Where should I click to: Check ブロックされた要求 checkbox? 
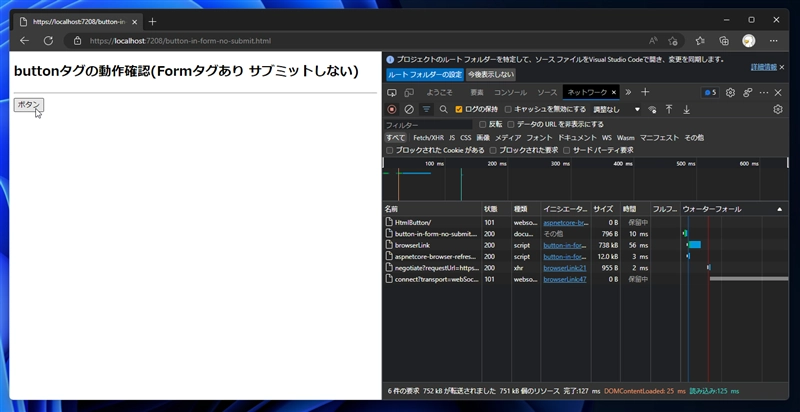[x=493, y=150]
